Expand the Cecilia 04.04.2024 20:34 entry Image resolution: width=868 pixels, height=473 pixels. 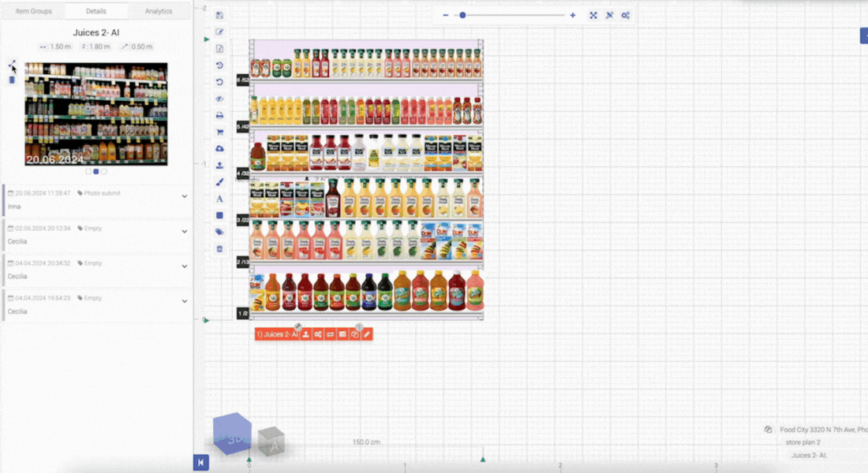tap(185, 266)
